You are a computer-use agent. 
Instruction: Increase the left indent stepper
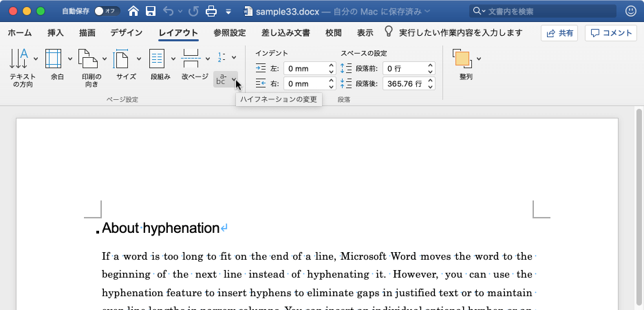tap(332, 65)
